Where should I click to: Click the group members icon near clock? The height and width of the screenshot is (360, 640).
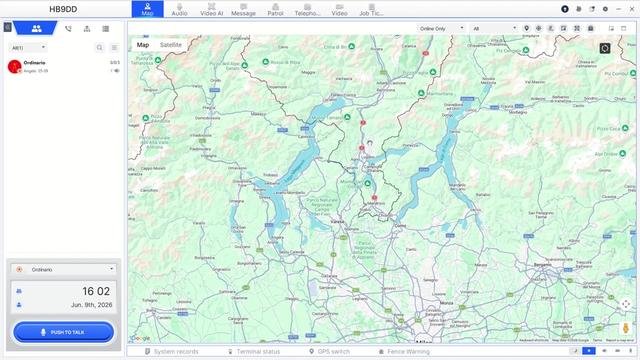19,291
